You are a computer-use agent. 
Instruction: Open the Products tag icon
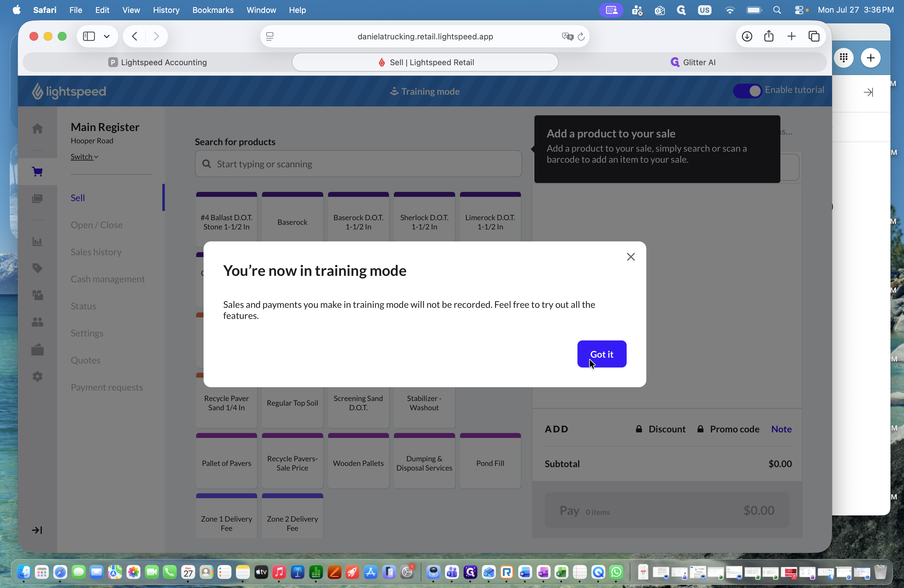(x=37, y=268)
